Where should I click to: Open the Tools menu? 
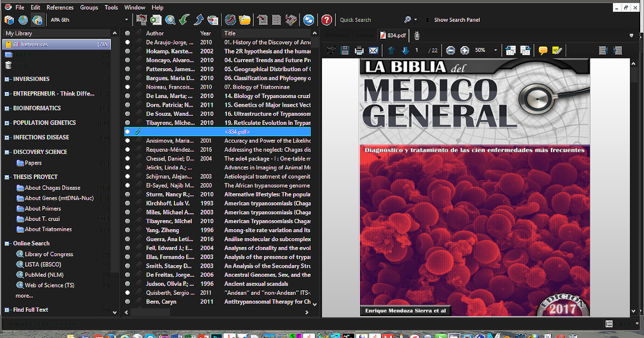coord(111,8)
